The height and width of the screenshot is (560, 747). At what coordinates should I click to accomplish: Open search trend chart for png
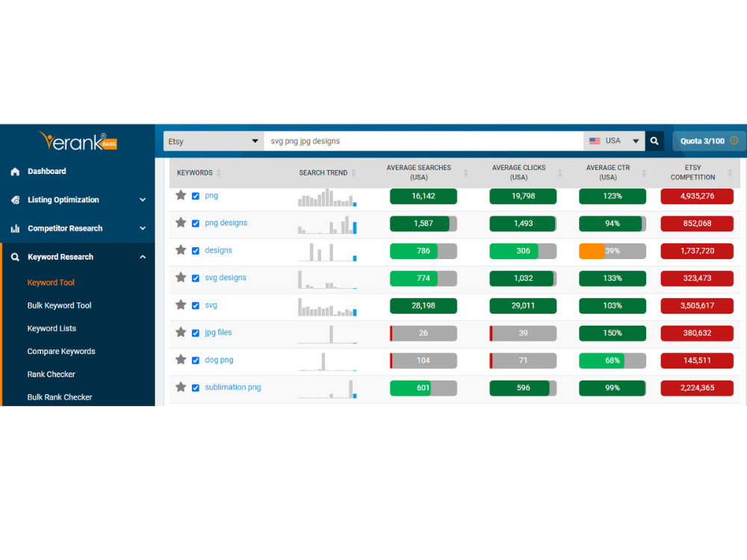(327, 197)
